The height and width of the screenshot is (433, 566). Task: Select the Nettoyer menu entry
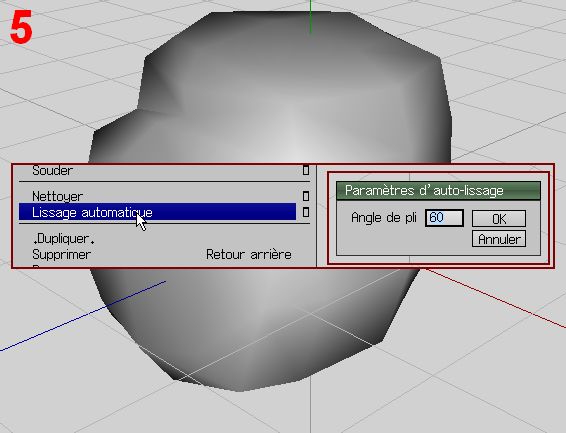coord(58,196)
